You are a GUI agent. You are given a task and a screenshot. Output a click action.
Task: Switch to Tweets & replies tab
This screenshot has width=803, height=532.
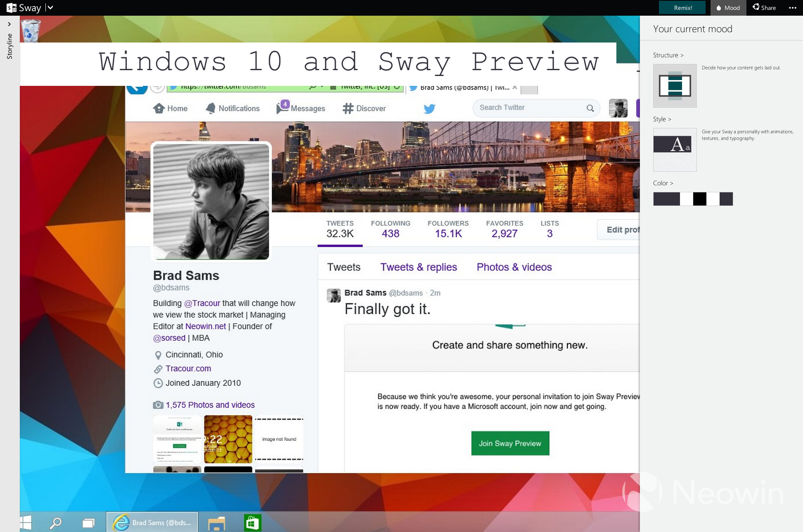pos(418,267)
